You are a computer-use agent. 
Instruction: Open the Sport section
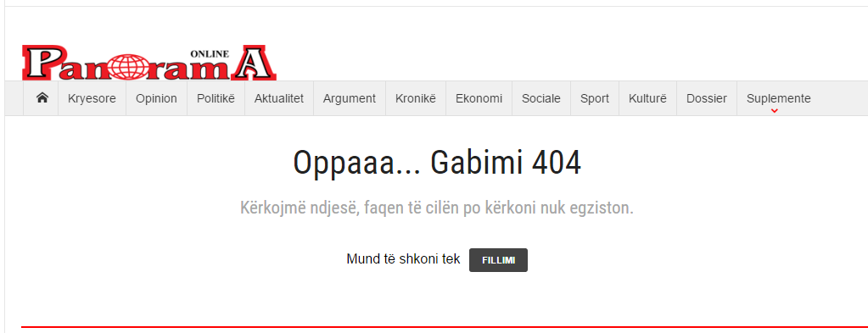pos(595,98)
